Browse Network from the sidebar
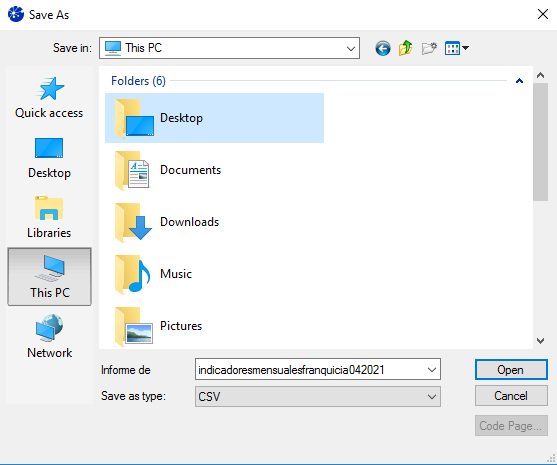 [x=49, y=336]
